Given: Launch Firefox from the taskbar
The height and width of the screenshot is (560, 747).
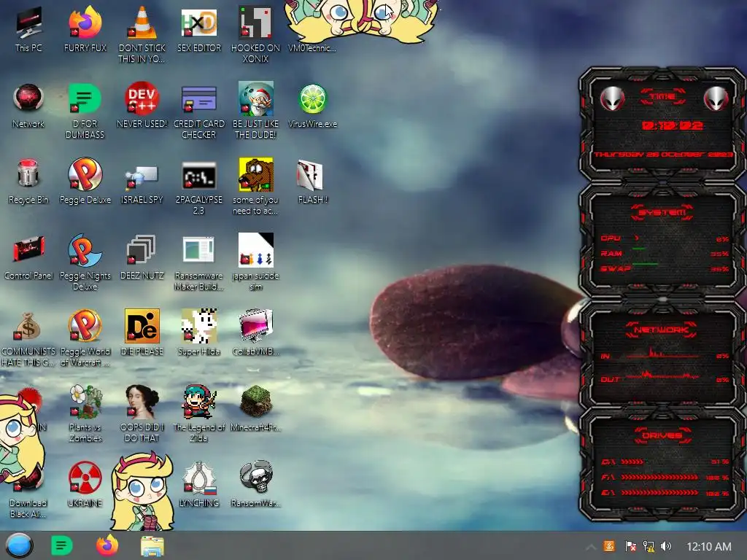Looking at the screenshot, I should coord(107,545).
